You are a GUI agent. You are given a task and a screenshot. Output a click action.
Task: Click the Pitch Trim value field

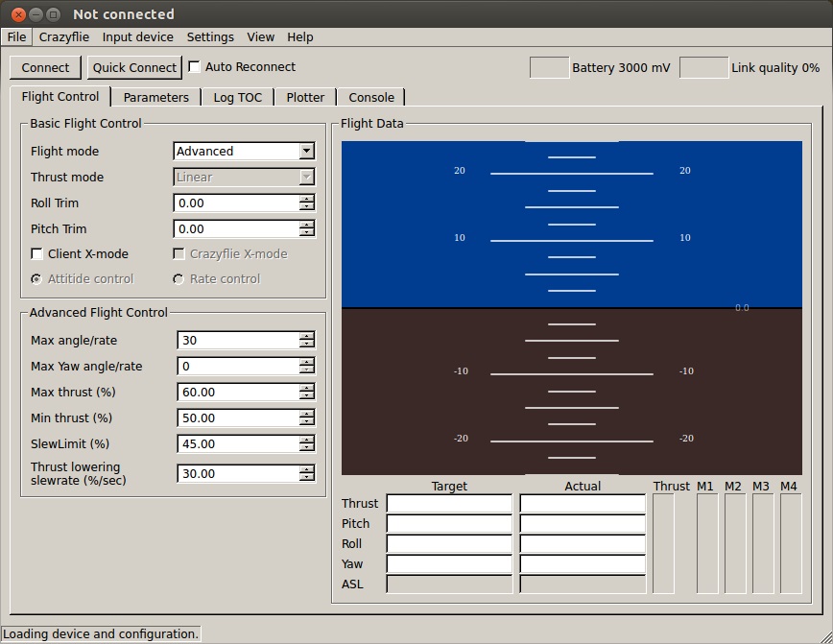[237, 229]
